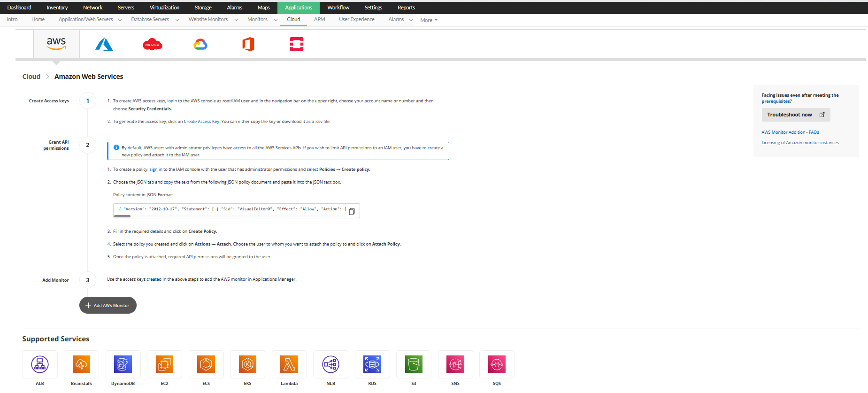The height and width of the screenshot is (393, 868).
Task: Select the OpenStack logo
Action: point(297,45)
